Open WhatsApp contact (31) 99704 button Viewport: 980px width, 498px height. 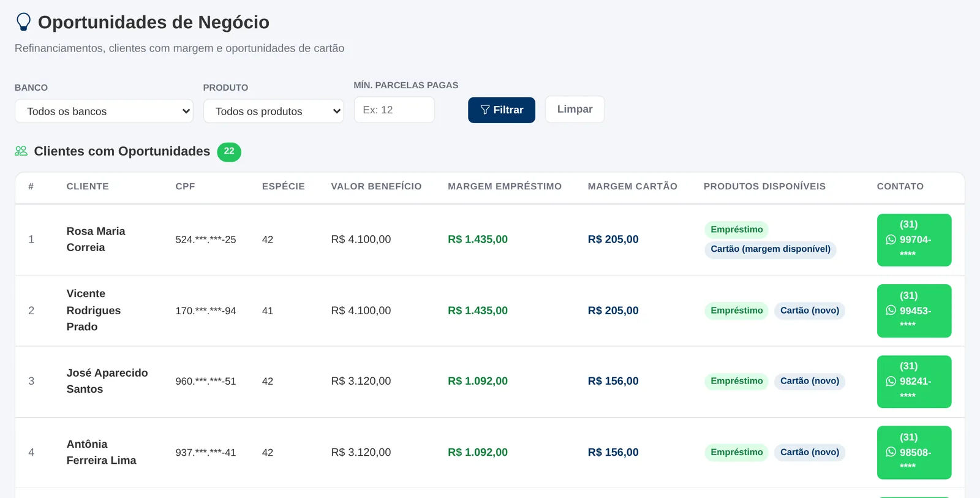[x=914, y=240]
